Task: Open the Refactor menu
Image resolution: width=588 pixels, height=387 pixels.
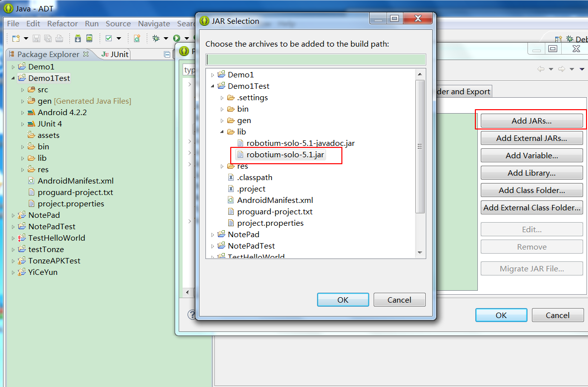Action: pos(63,24)
